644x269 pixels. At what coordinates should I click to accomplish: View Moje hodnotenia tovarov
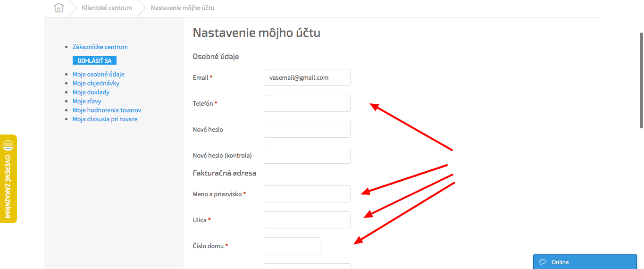[x=107, y=110]
